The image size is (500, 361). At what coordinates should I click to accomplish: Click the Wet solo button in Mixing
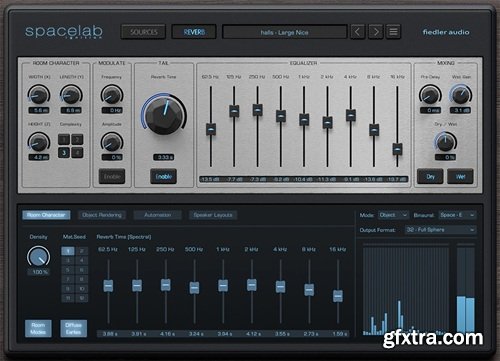coord(460,176)
